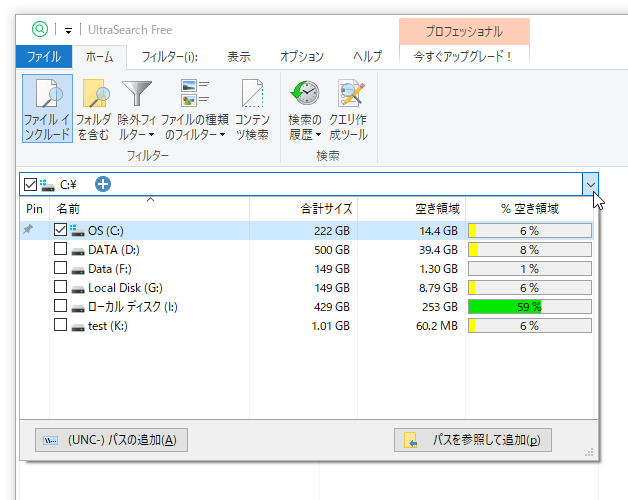Check the Data (F:) drive checkbox
Viewport: 628px width, 500px height.
(60, 268)
